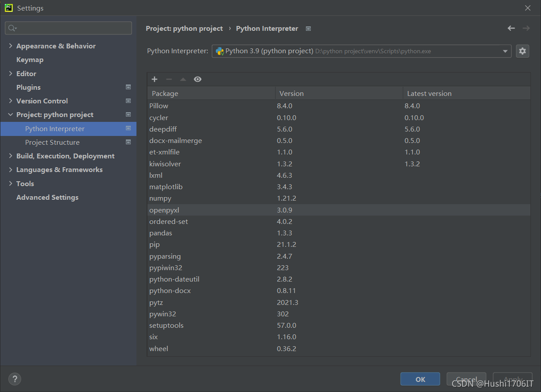Click the forward navigation arrow
This screenshot has height=392, width=541.
[x=526, y=28]
